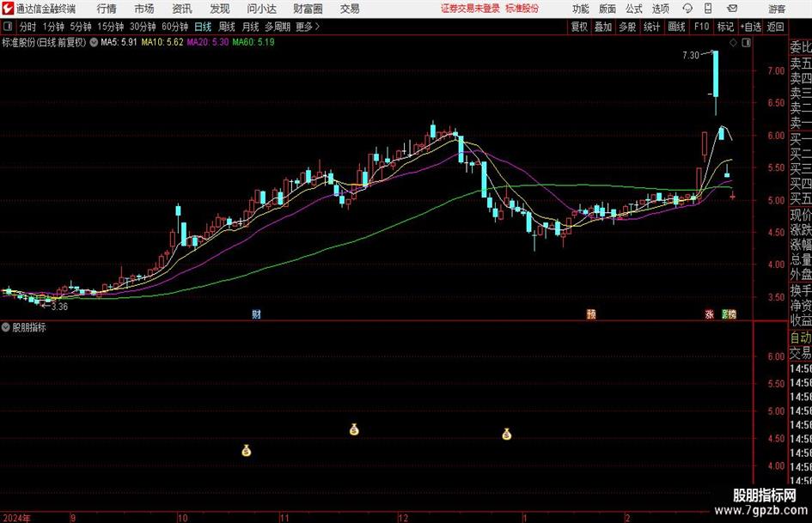Open the main chart settings circle by 标准股份
Image resolution: width=812 pixels, height=523 pixels.
click(94, 42)
